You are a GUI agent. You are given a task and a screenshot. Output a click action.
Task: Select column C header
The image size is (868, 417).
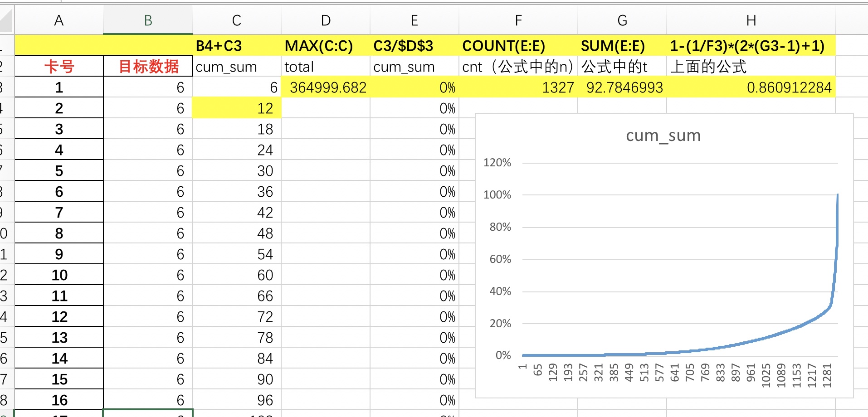click(237, 20)
